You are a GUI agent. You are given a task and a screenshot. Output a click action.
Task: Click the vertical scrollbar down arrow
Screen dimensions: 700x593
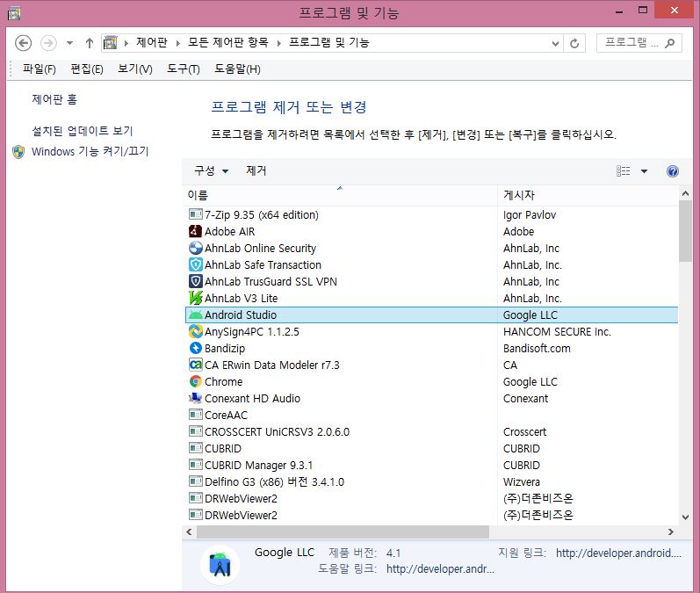685,517
